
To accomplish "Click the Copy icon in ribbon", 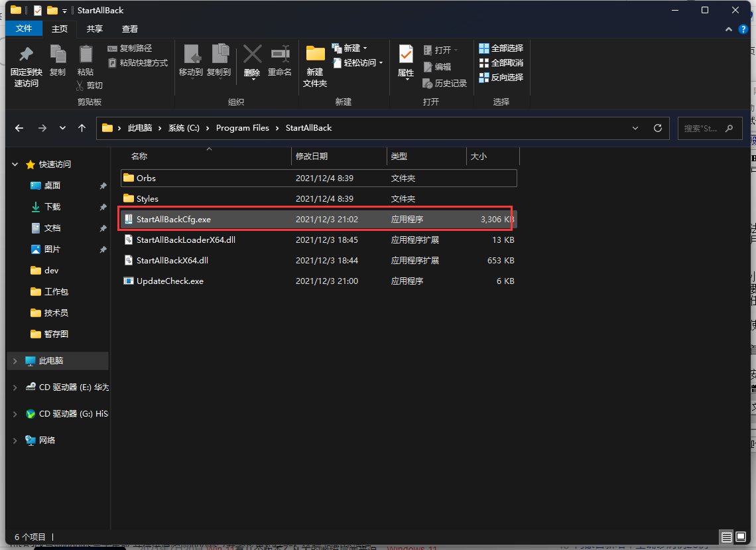I will [58, 55].
